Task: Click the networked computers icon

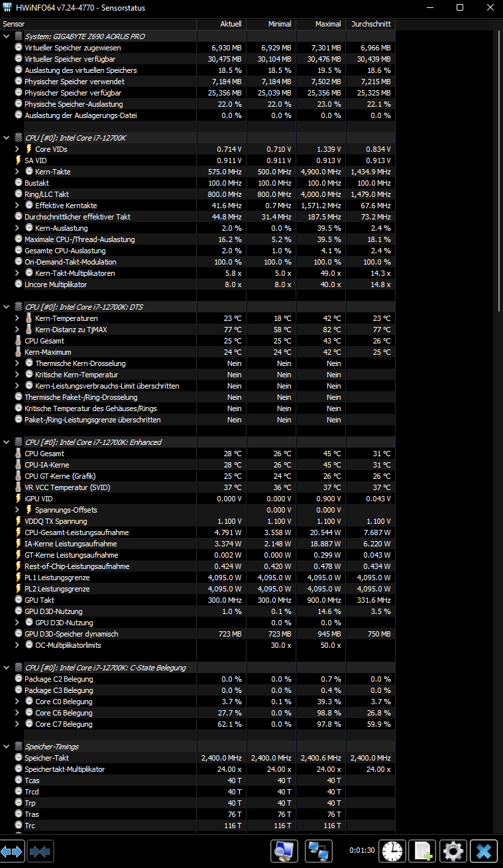Action: (x=319, y=851)
